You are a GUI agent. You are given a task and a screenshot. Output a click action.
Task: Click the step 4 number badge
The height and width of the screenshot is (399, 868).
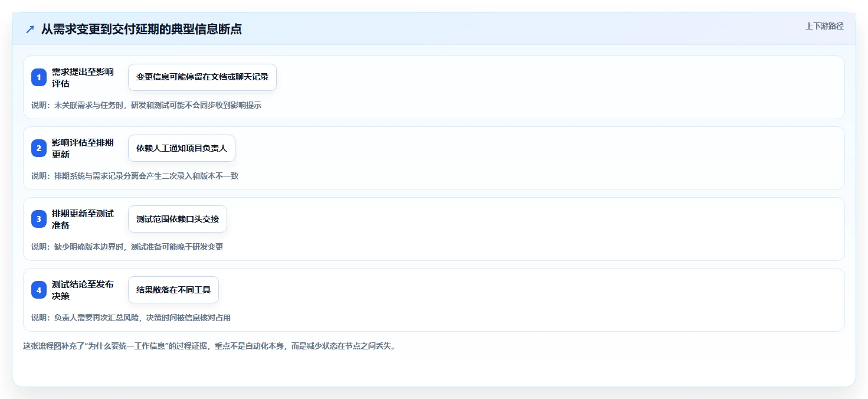coord(39,290)
